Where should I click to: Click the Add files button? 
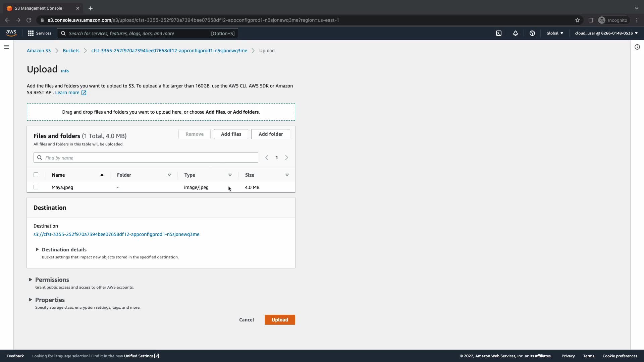click(231, 134)
